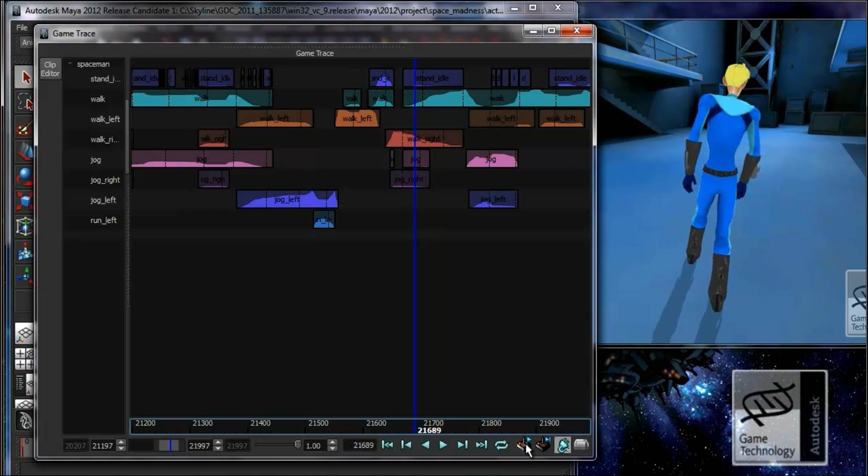Select the walk track row label
Image resolution: width=868 pixels, height=476 pixels.
tap(98, 99)
